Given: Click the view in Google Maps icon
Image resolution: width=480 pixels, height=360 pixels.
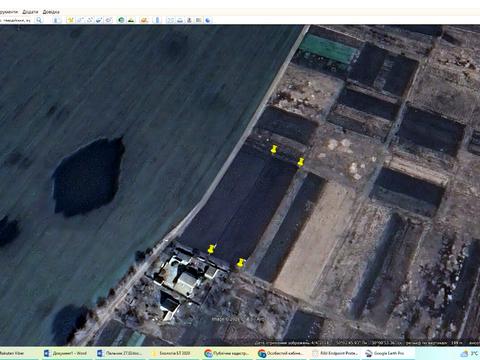Looking at the screenshot, I should 199,20.
